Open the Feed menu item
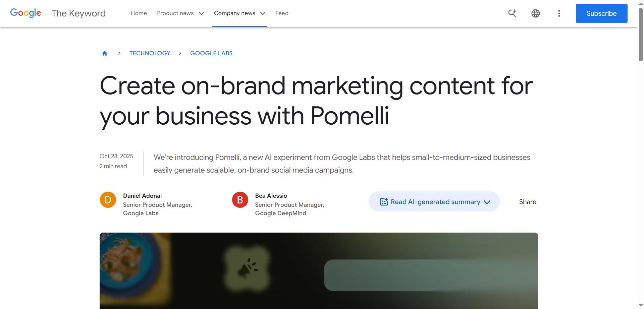This screenshot has width=644, height=309. pyautogui.click(x=281, y=13)
